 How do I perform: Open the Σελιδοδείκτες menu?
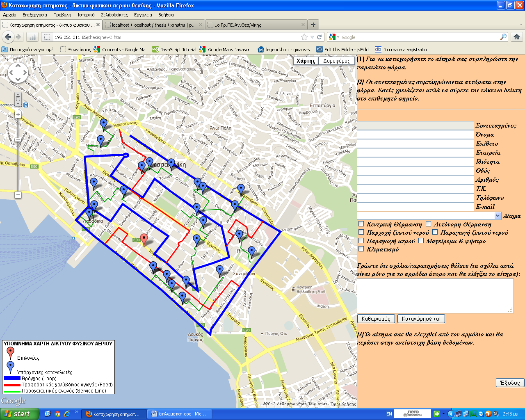pos(114,15)
